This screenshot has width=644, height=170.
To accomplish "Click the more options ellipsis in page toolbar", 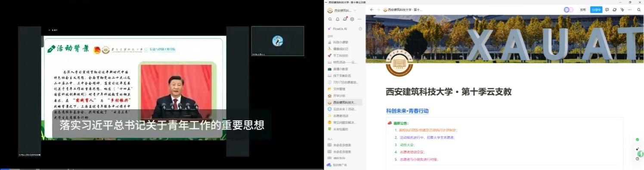I will click(x=630, y=9).
